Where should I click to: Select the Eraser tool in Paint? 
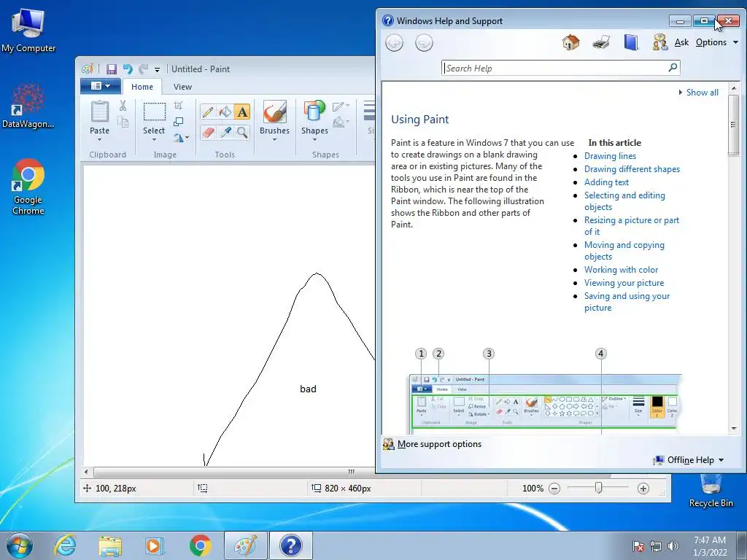(208, 132)
